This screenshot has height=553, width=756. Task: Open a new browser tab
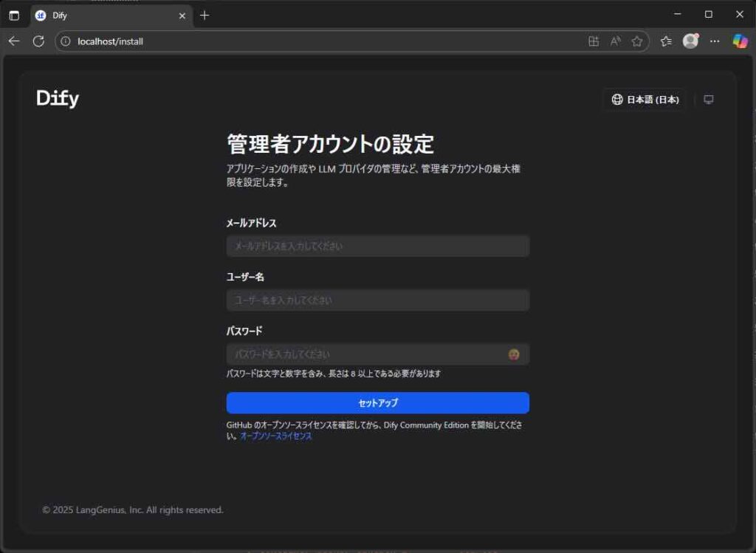[205, 16]
